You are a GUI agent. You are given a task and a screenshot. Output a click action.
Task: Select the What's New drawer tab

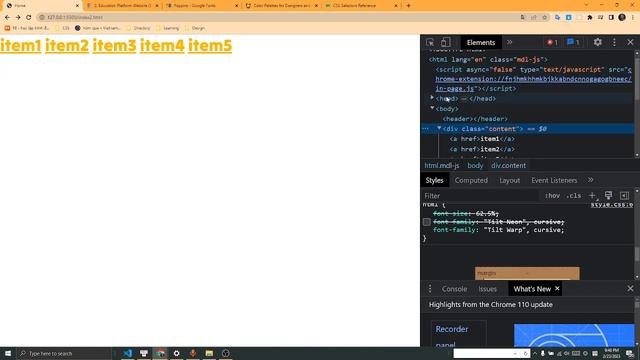pos(532,289)
